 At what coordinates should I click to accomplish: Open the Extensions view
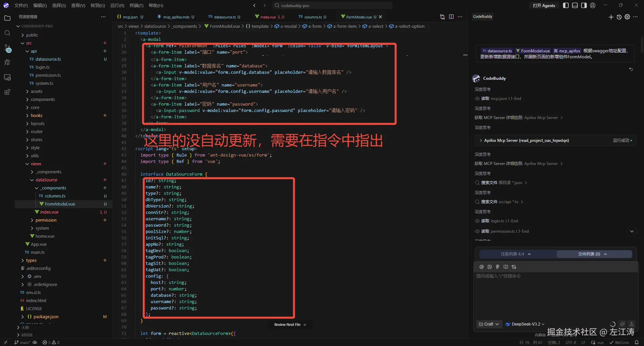7,91
